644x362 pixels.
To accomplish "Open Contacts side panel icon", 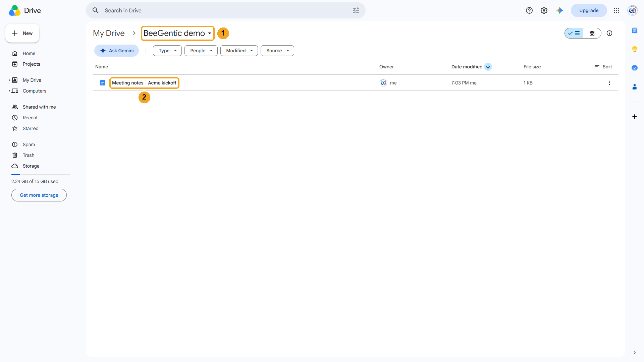I will click(x=635, y=87).
